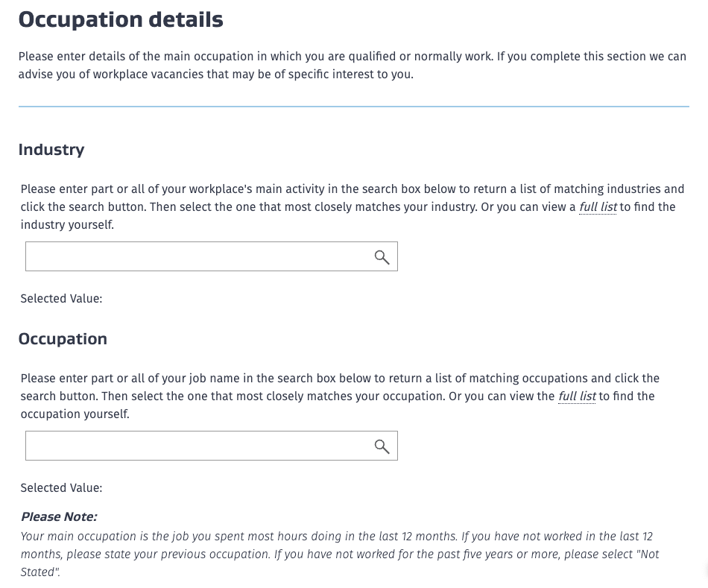Click the Occupation search magnifier icon
The width and height of the screenshot is (708, 588).
coord(382,446)
